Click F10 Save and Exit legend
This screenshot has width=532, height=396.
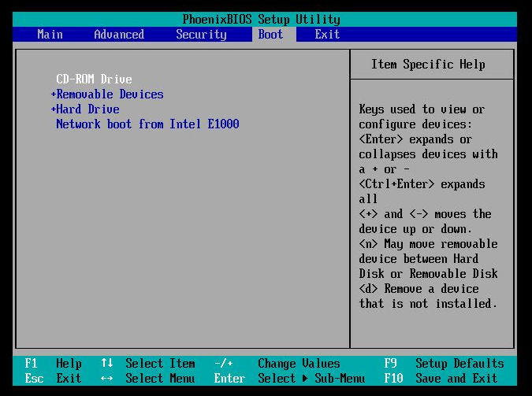(x=441, y=379)
